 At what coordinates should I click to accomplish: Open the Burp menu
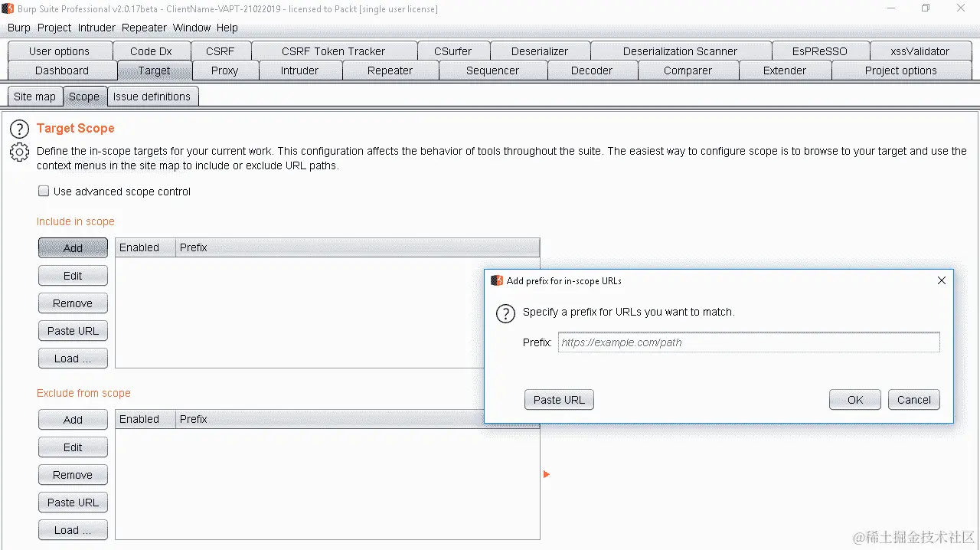(19, 28)
